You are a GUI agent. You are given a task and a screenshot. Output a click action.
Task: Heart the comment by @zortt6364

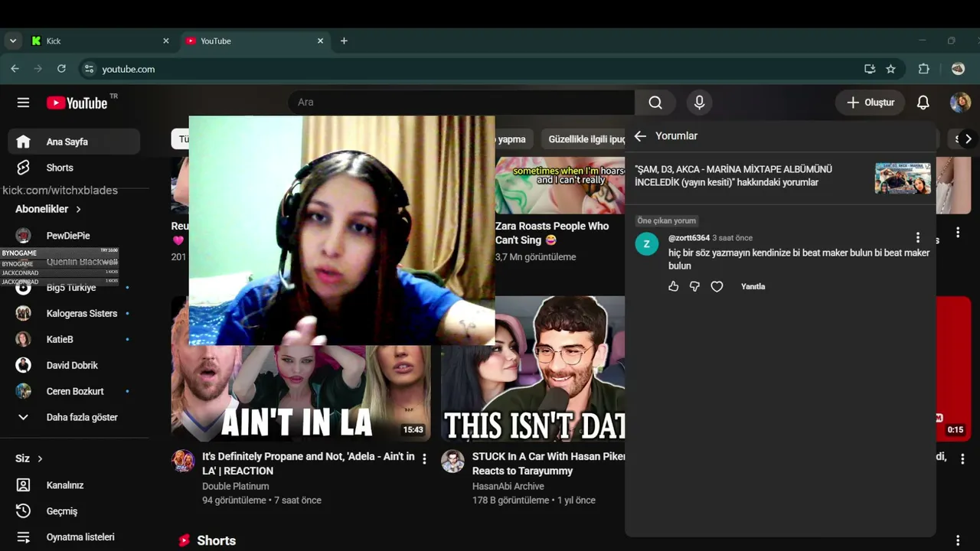click(717, 286)
